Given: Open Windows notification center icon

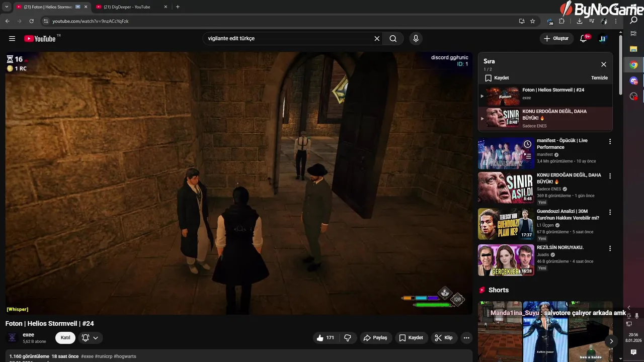Looking at the screenshot, I should [633, 352].
